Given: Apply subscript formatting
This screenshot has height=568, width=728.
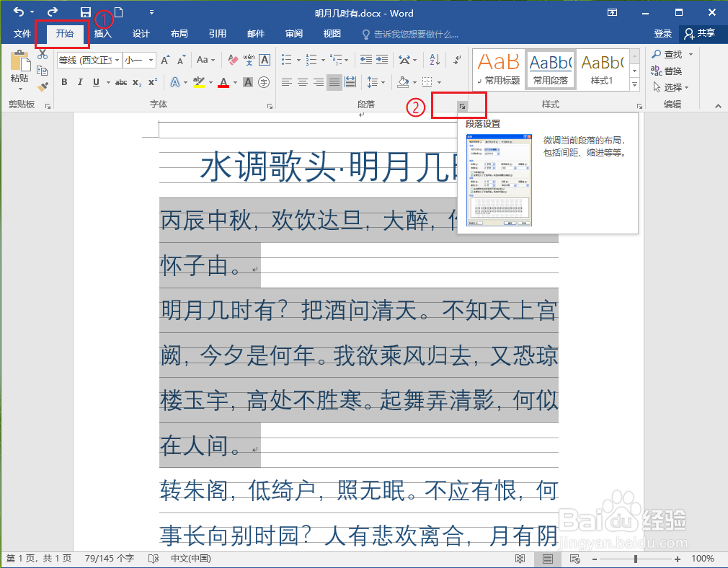Looking at the screenshot, I should point(136,83).
